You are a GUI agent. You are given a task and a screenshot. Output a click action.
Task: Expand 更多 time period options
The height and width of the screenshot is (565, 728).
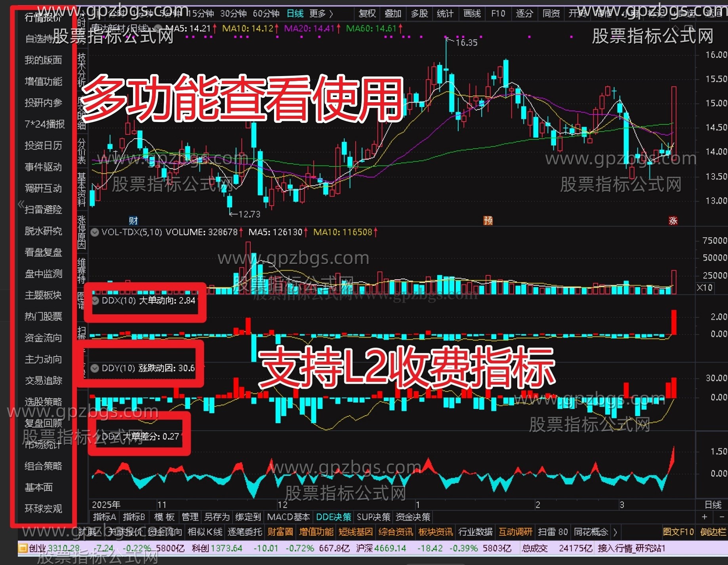tap(321, 14)
